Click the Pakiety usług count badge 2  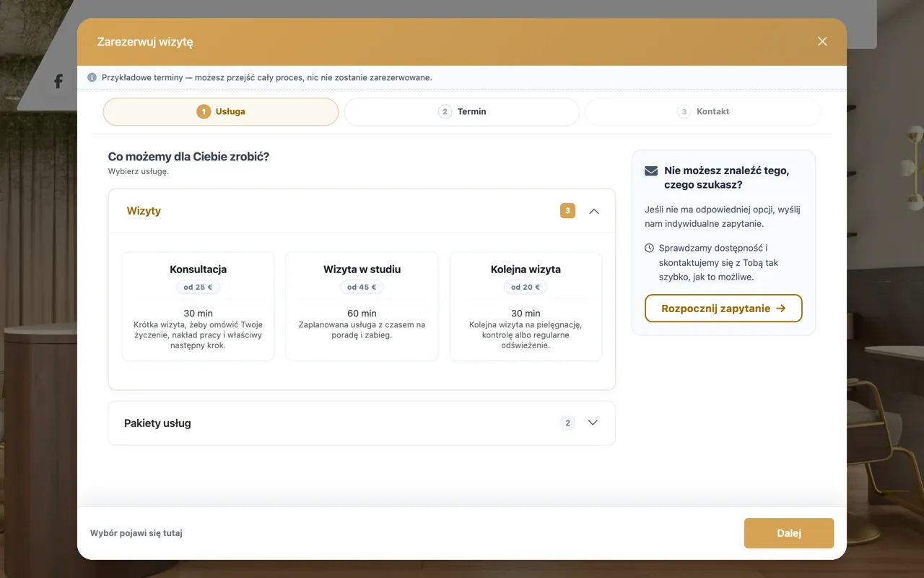pos(567,423)
